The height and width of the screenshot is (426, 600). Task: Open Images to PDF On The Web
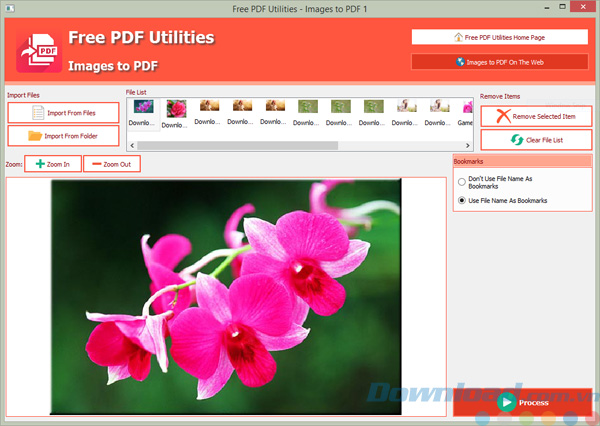coord(499,62)
